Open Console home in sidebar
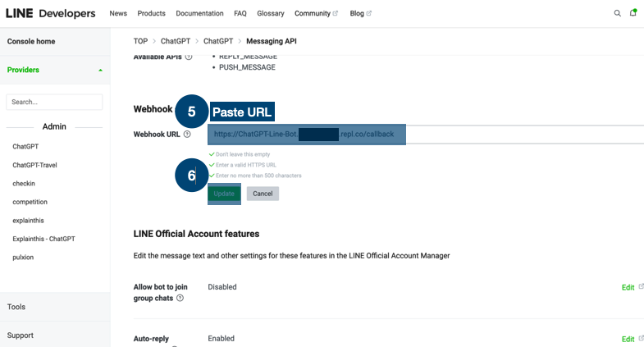Viewport: 644px width, 347px height. [x=31, y=42]
